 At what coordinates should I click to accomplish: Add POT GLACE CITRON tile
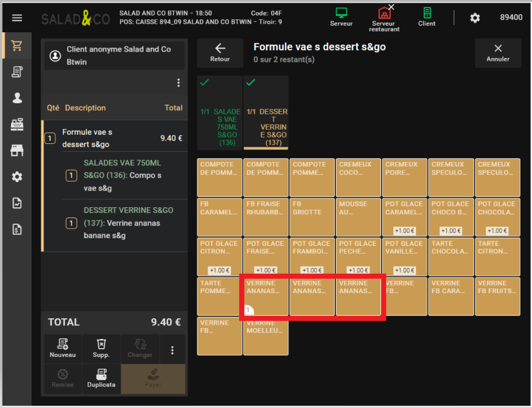click(x=220, y=257)
